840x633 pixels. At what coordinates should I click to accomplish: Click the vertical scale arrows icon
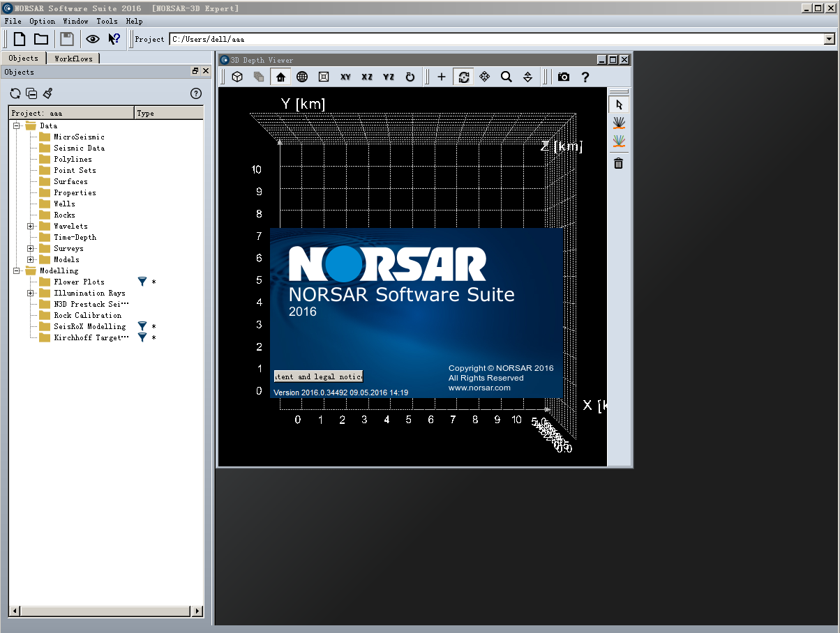528,77
